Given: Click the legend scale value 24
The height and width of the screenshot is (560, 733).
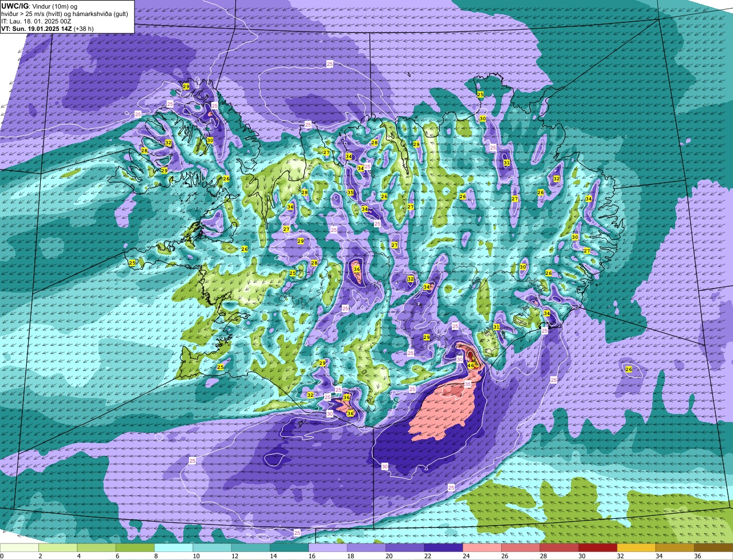Looking at the screenshot, I should point(466,556).
